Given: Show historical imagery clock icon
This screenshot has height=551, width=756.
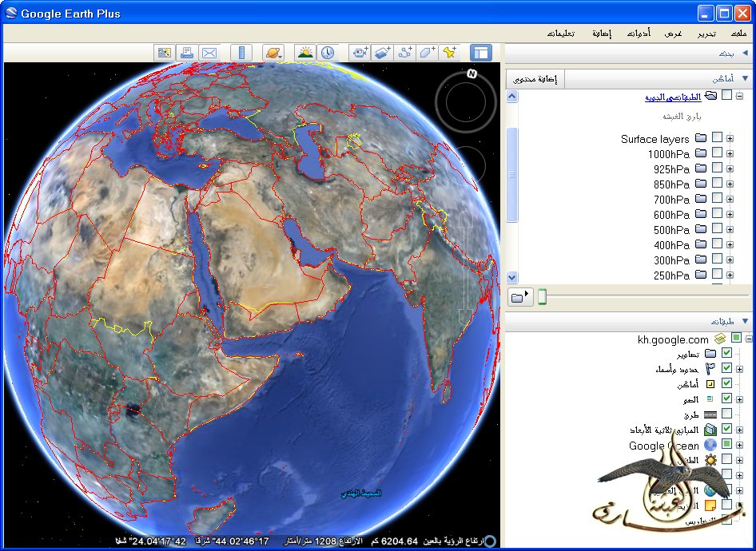Looking at the screenshot, I should point(328,53).
